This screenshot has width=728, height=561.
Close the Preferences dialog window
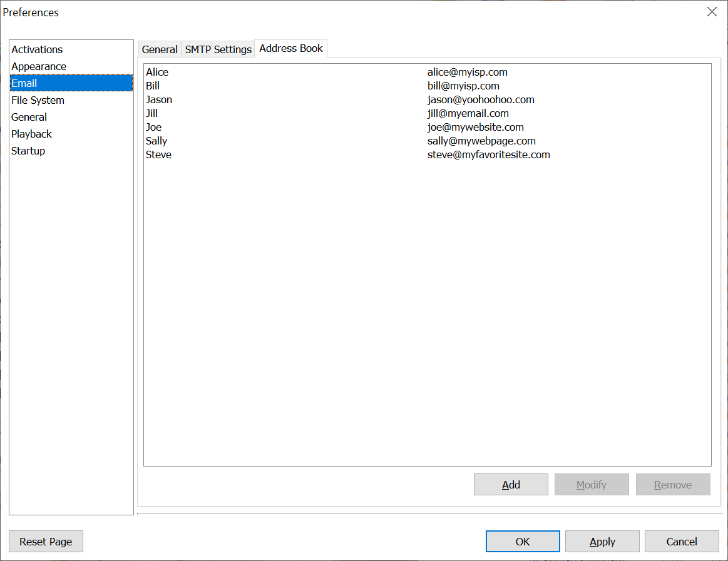click(x=712, y=12)
